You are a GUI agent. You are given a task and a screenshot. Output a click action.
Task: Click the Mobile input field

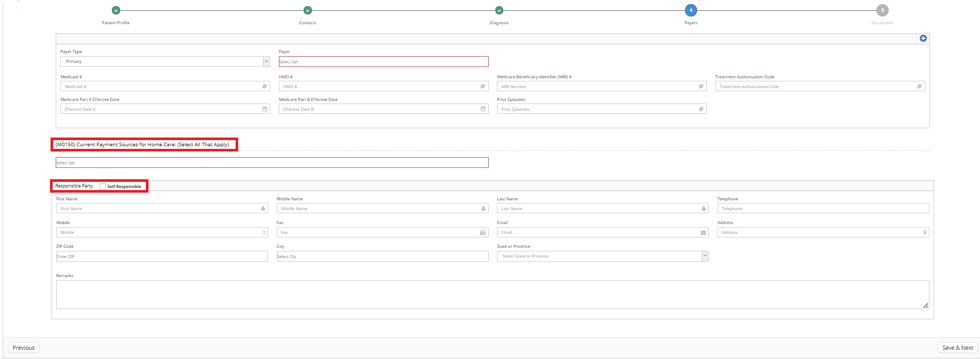pos(162,232)
